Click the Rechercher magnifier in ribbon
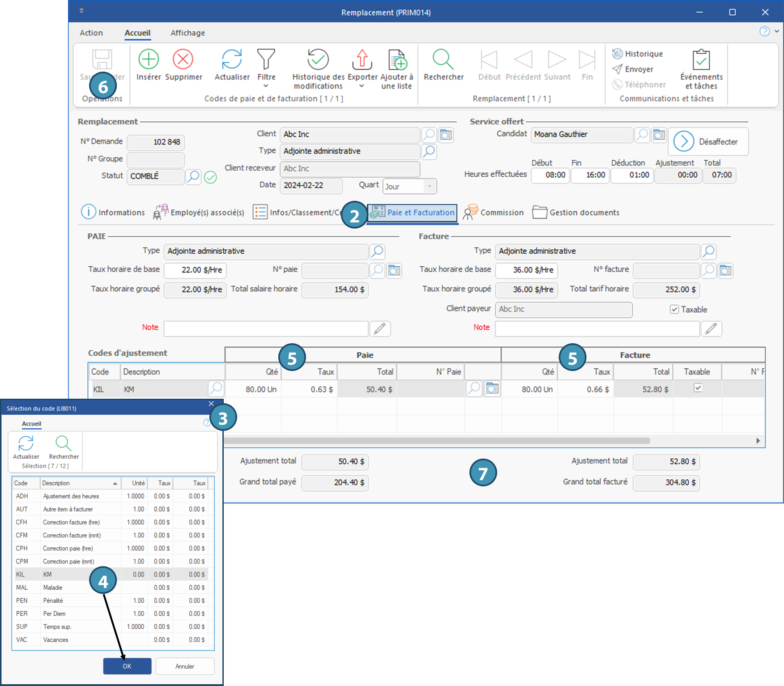784x686 pixels. tap(443, 60)
